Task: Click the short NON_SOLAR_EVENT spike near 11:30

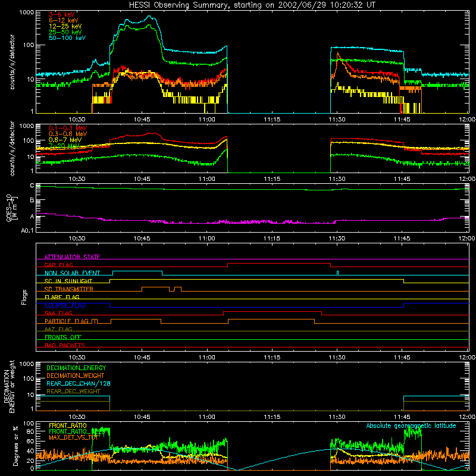Action: (337, 273)
